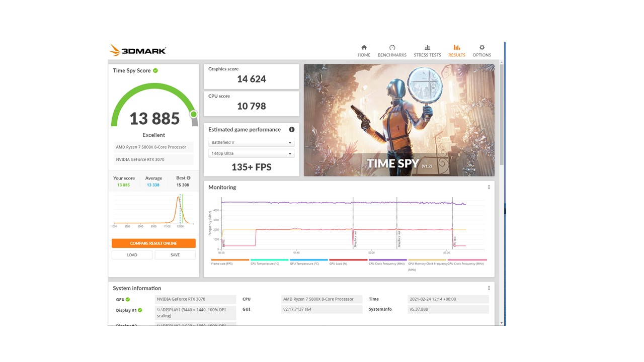Click the Time value 2021-02-24 12:14
This screenshot has width=644, height=362.
[x=448, y=299]
